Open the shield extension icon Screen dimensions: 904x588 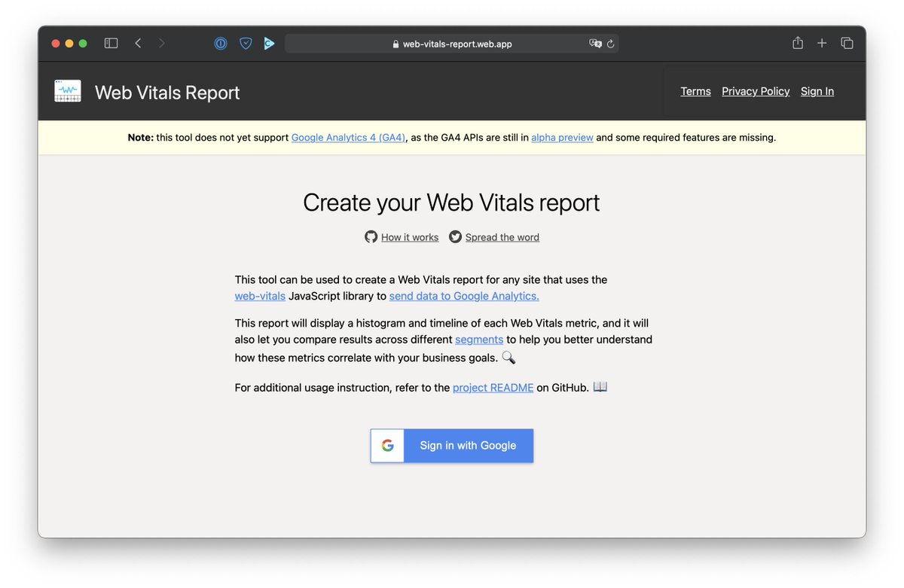[246, 44]
